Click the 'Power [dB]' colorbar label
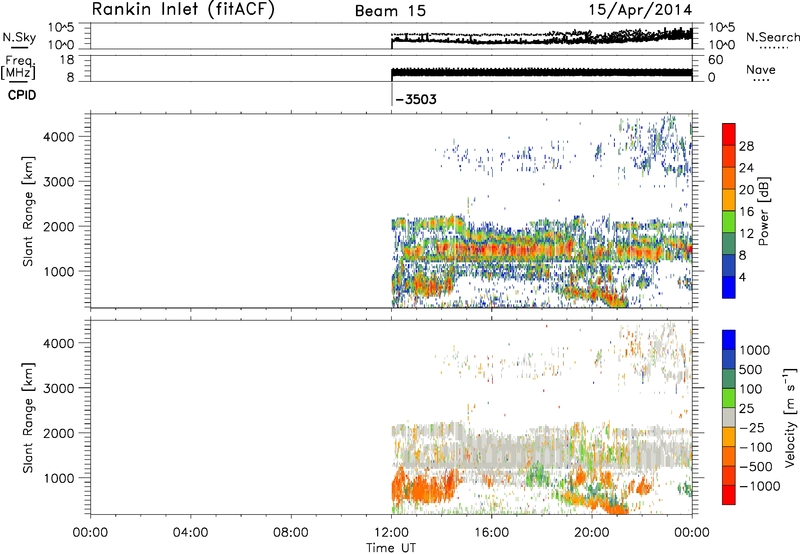The height and width of the screenshot is (554, 800). [764, 211]
